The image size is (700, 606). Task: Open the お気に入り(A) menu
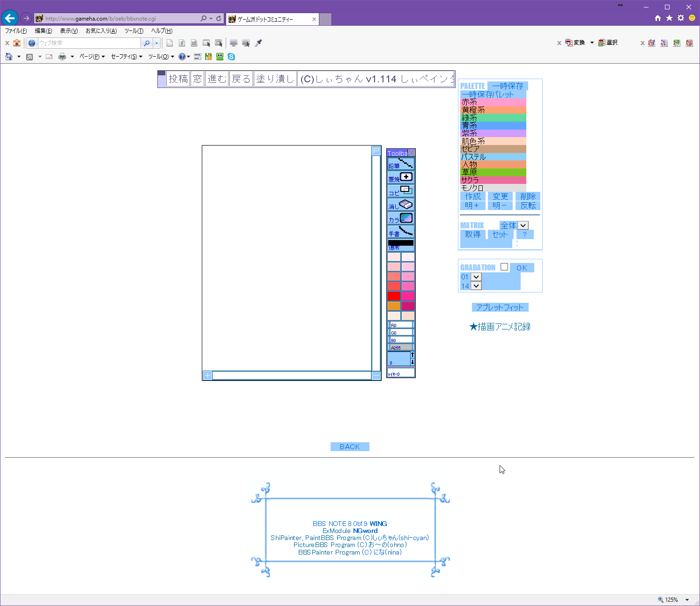click(101, 31)
